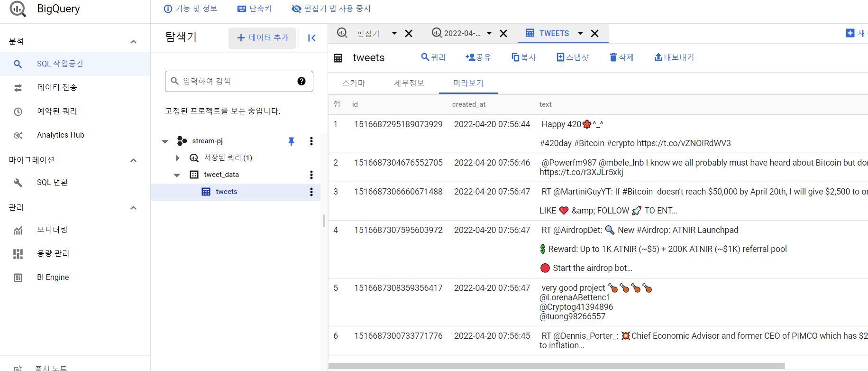Switch to the 편집기 tab

368,33
